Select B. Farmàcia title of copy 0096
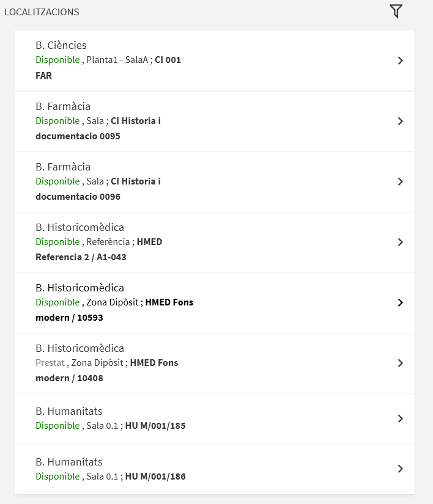The width and height of the screenshot is (433, 504). pyautogui.click(x=63, y=167)
